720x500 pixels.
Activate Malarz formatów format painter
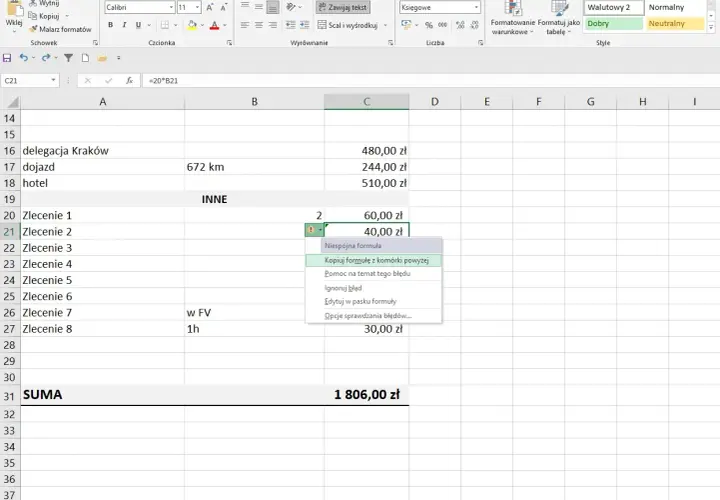click(x=60, y=29)
